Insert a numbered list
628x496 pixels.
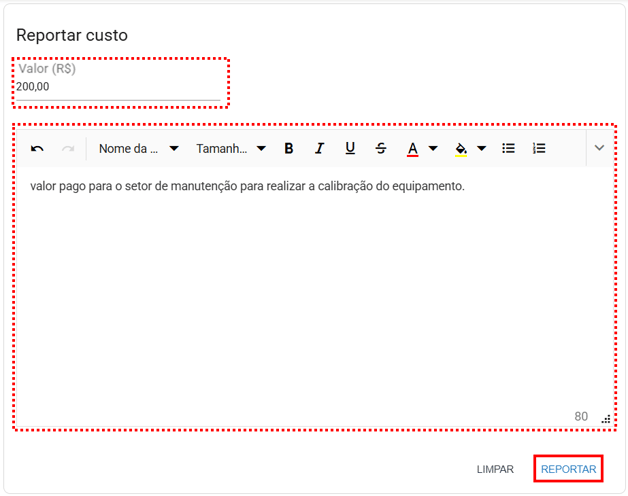[x=539, y=148]
